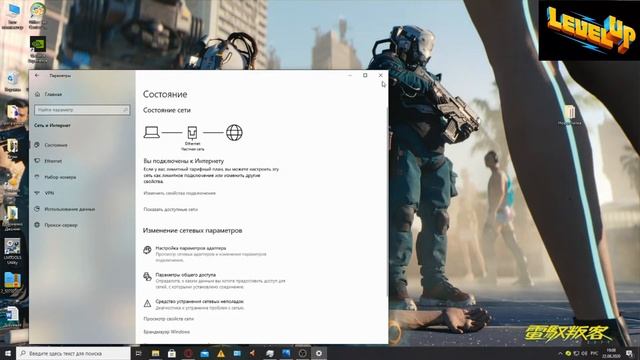Focus the 'Найти параметр' search field

tap(82, 110)
